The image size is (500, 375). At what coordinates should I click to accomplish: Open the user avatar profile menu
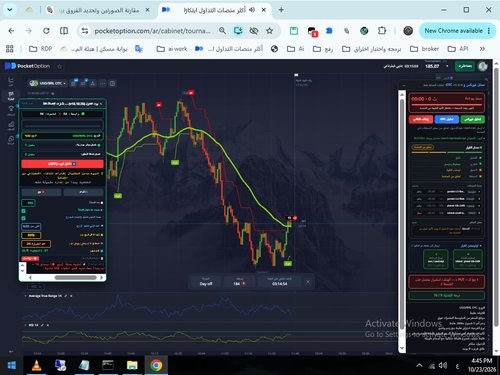point(483,66)
